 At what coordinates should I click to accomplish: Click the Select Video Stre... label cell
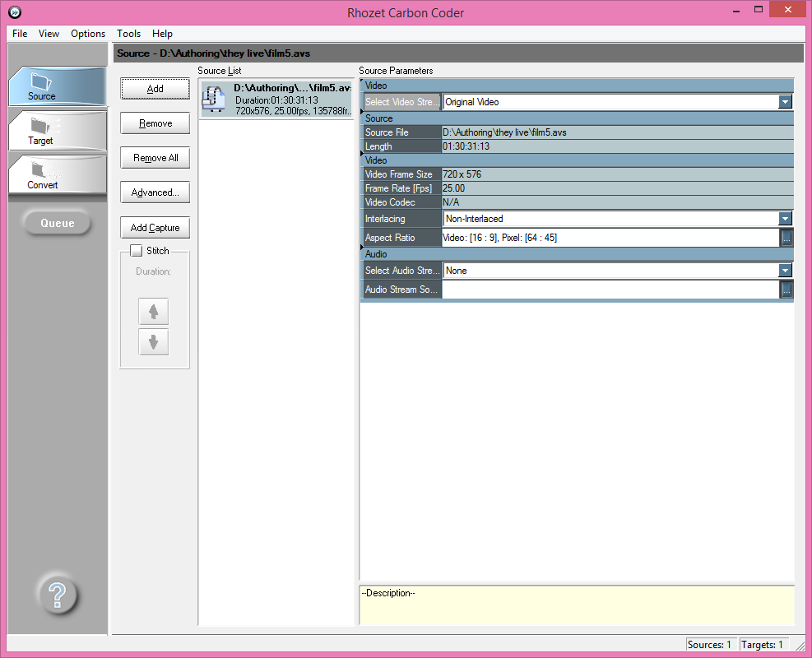401,102
